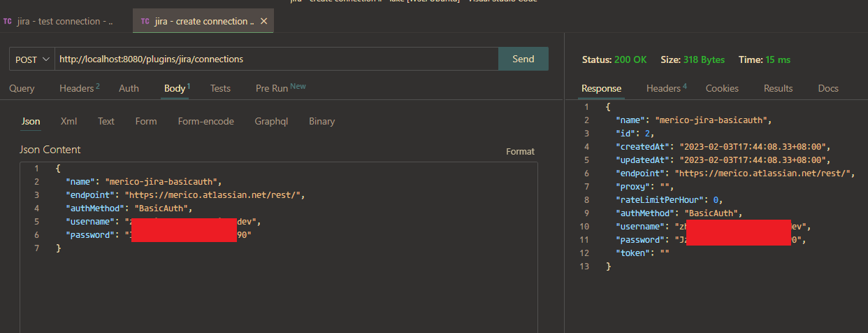Select the Json body type
Image resolution: width=868 pixels, height=333 pixels.
click(x=31, y=121)
